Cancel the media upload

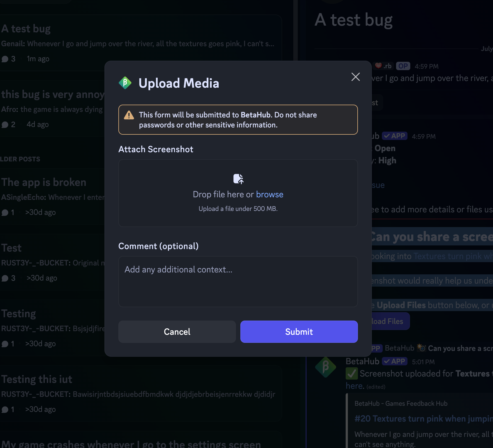pos(177,332)
